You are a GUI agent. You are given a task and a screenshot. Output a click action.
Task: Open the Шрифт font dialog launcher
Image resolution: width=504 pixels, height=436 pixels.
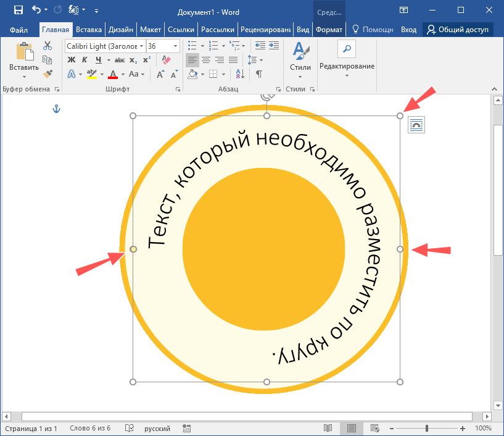tap(178, 90)
